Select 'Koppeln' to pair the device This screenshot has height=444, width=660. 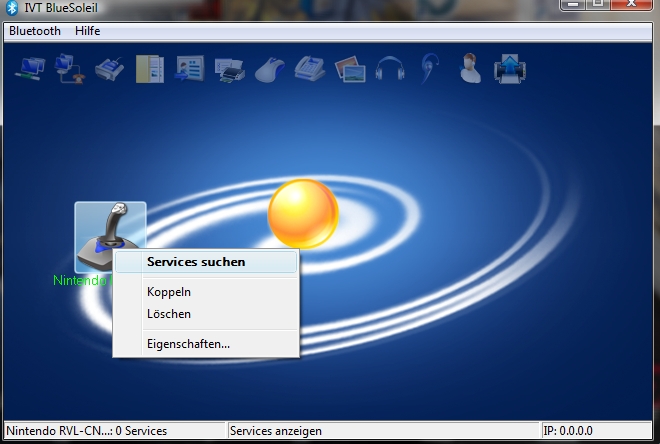pyautogui.click(x=169, y=292)
